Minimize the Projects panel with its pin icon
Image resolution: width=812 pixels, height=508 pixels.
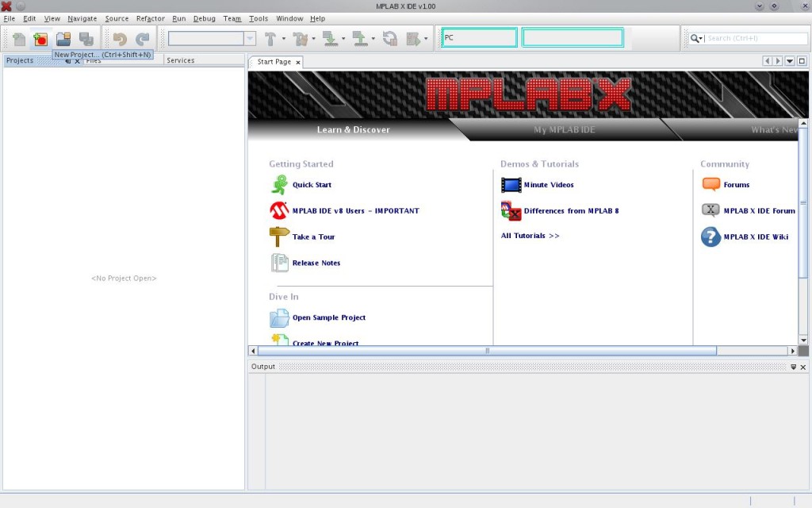[68, 60]
